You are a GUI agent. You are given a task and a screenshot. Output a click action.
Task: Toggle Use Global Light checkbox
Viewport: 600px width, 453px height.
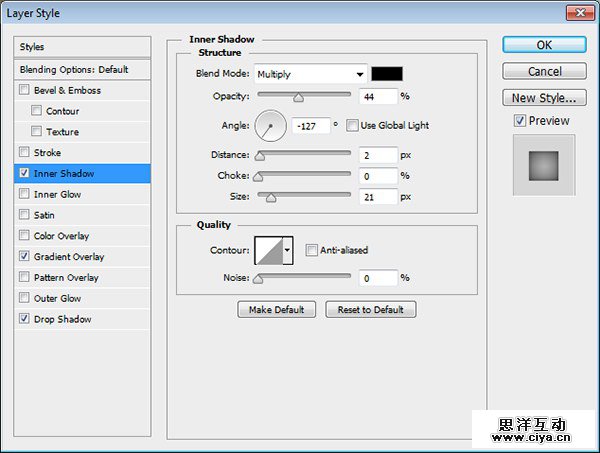point(352,125)
